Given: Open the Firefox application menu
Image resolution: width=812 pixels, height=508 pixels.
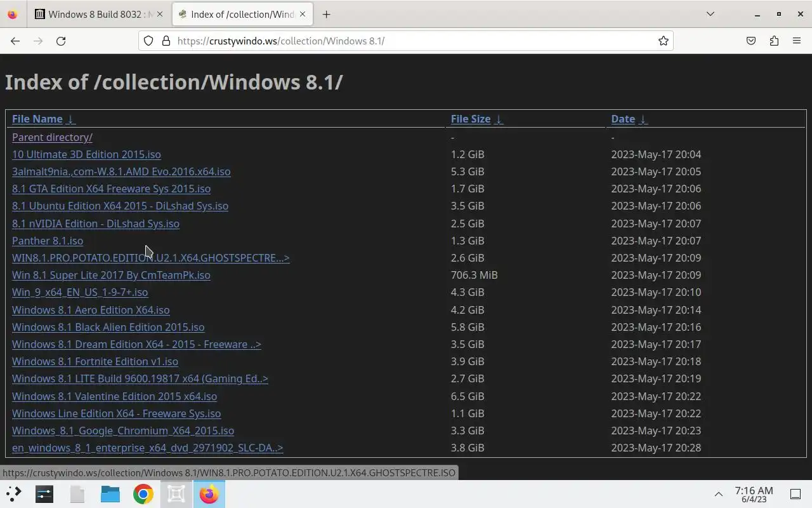Looking at the screenshot, I should (x=797, y=41).
